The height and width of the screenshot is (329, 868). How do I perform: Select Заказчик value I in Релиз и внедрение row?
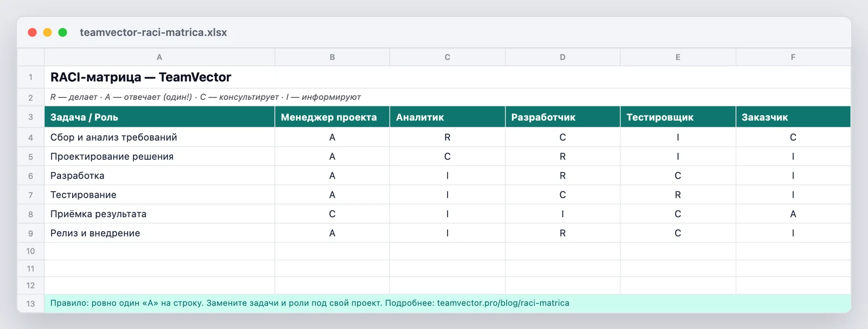pos(793,233)
